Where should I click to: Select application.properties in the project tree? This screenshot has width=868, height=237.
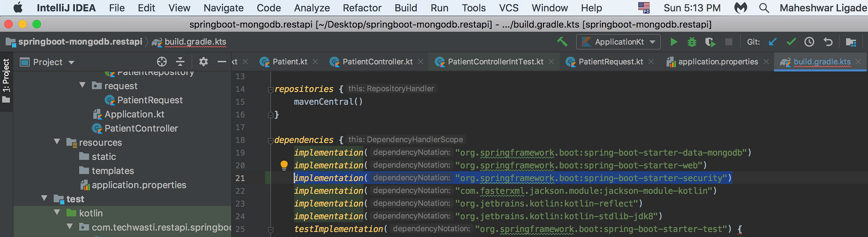(139, 185)
